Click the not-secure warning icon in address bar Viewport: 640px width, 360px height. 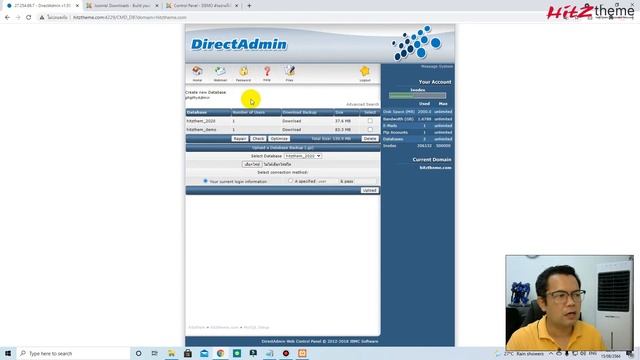[42, 18]
